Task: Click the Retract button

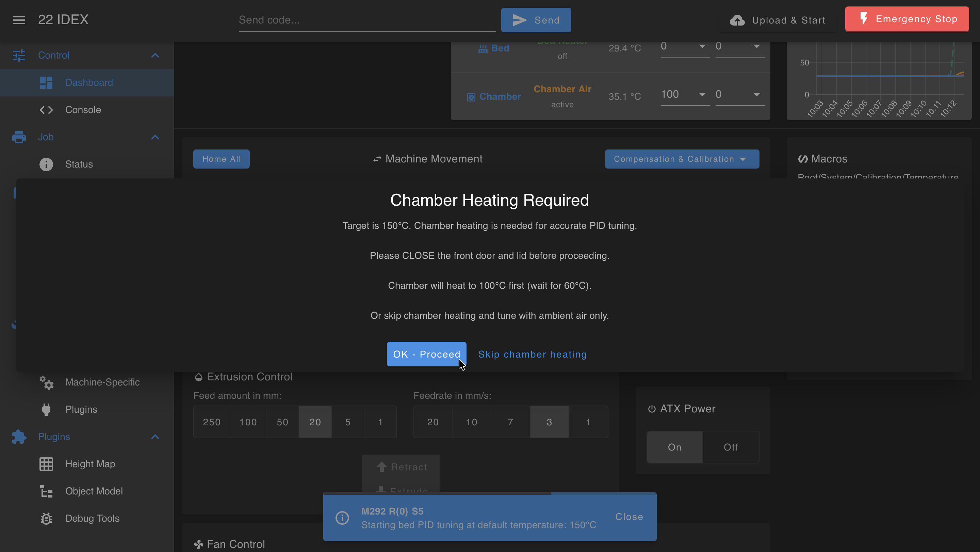Action: (401, 467)
